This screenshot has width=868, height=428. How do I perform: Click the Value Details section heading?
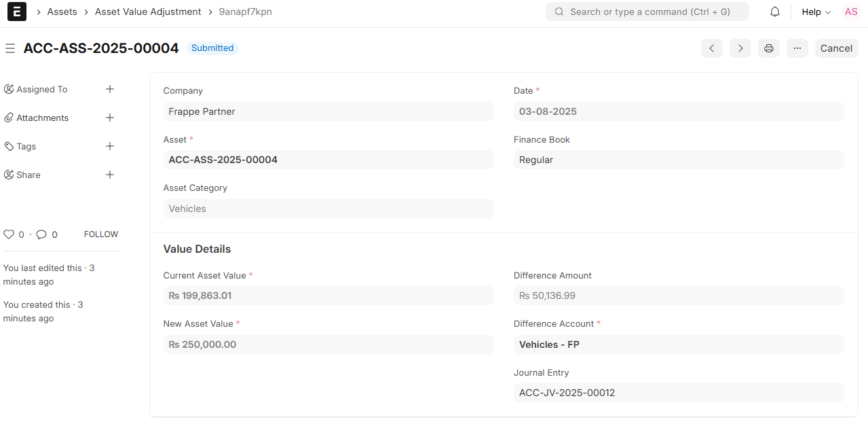click(x=197, y=249)
